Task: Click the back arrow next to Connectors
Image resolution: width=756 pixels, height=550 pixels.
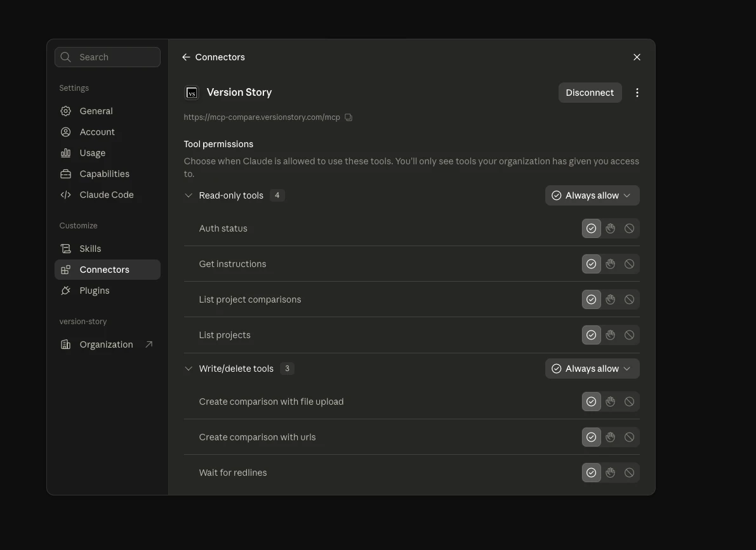Action: (186, 57)
